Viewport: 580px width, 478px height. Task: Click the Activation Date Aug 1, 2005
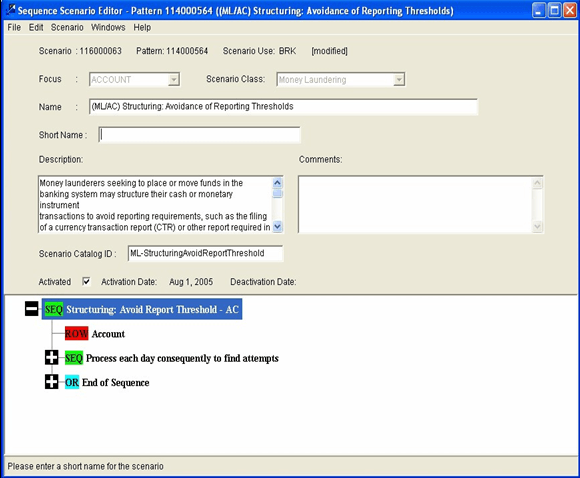pyautogui.click(x=191, y=282)
